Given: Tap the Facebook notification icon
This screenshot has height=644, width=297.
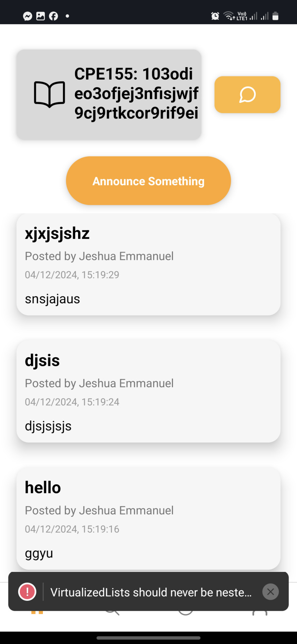Looking at the screenshot, I should coord(54,16).
